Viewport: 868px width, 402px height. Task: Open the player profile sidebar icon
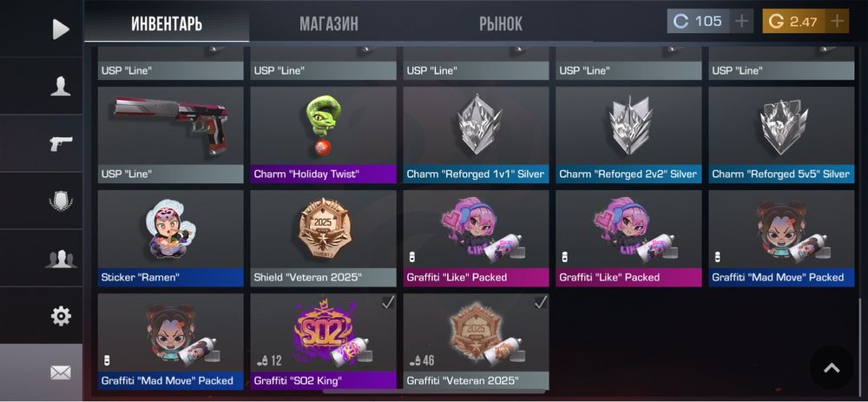pyautogui.click(x=61, y=86)
